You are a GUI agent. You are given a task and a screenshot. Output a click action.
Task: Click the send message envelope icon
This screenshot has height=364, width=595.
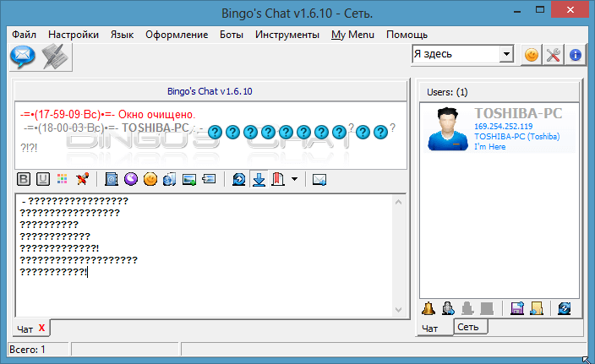point(319,179)
